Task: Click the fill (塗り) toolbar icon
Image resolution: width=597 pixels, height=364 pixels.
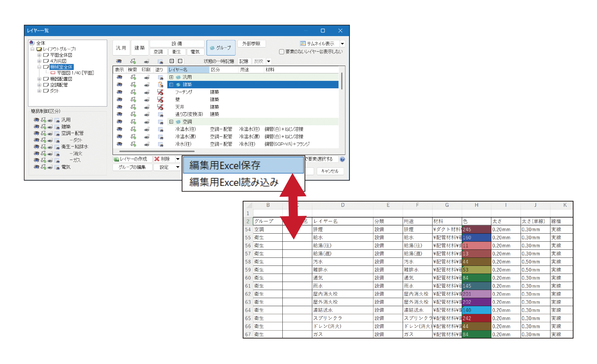Action: point(160,61)
